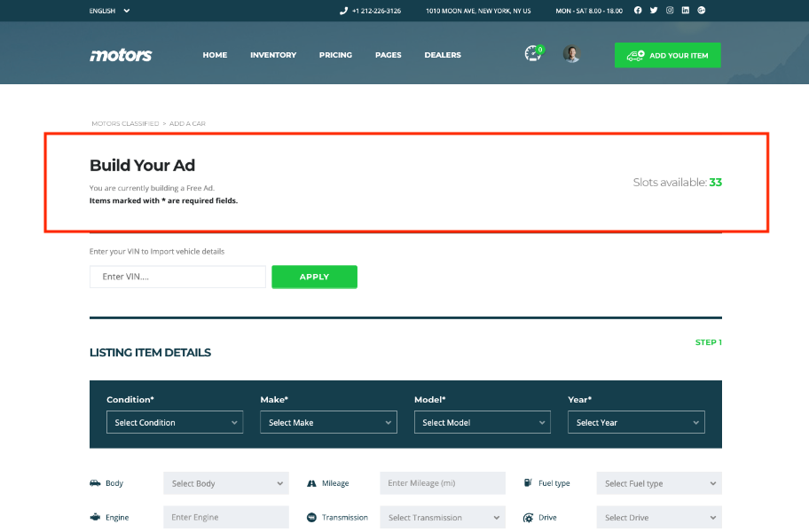Go to the Inventory menu item
The image size is (809, 532).
point(273,55)
